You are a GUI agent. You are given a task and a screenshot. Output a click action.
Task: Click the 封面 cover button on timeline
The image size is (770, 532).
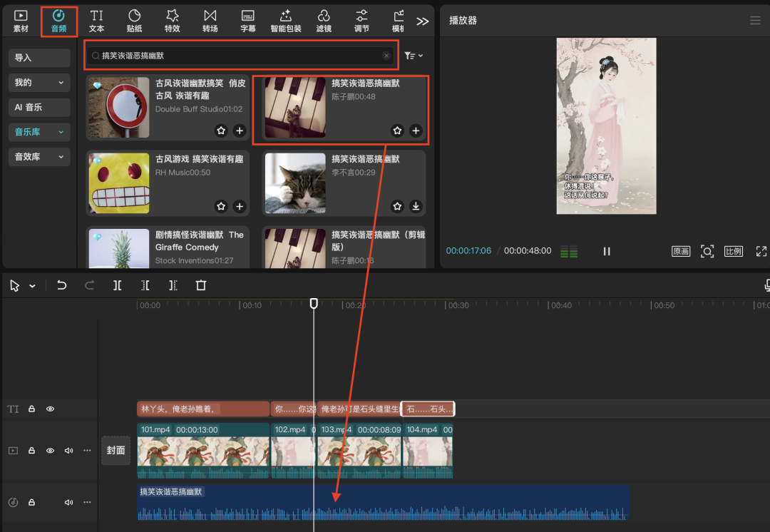click(x=115, y=450)
